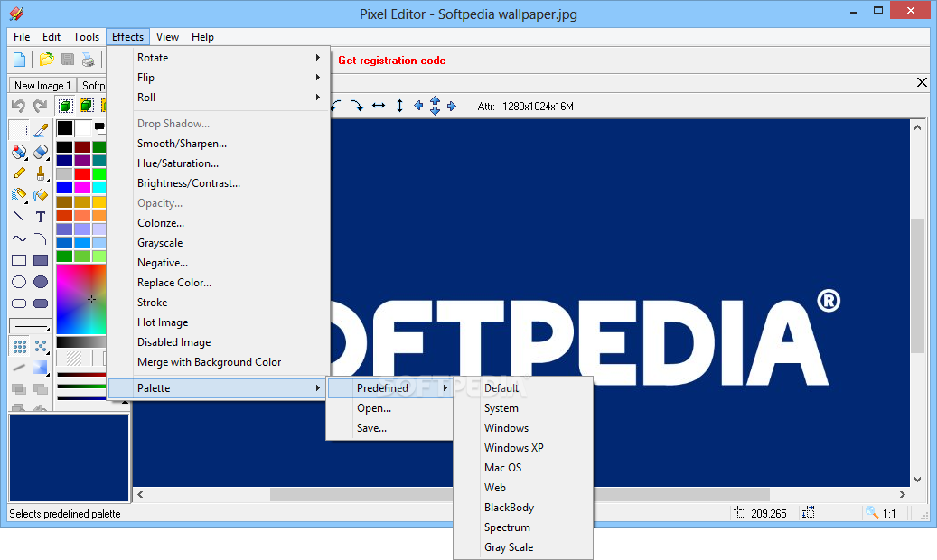Toggle second green cube selection mode
937x560 pixels.
coord(87,106)
